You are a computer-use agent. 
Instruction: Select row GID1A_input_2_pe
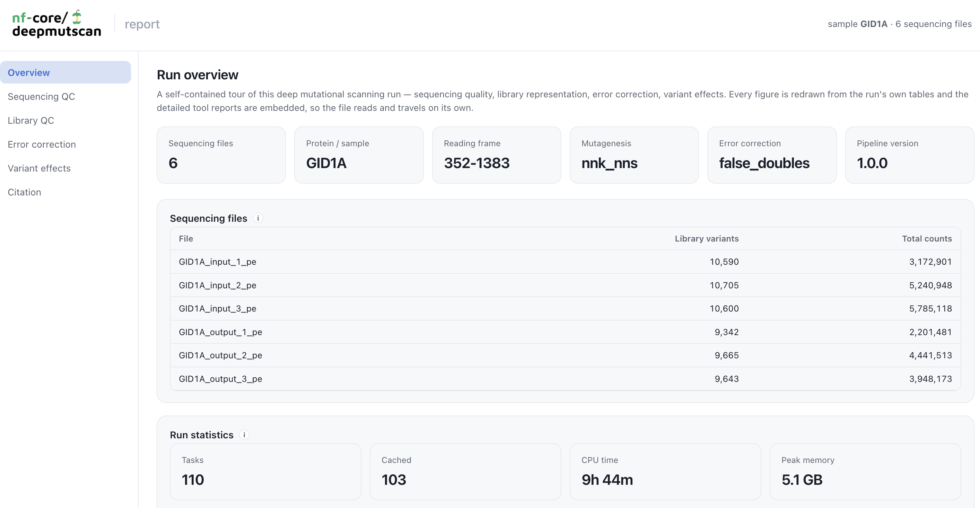(x=565, y=285)
